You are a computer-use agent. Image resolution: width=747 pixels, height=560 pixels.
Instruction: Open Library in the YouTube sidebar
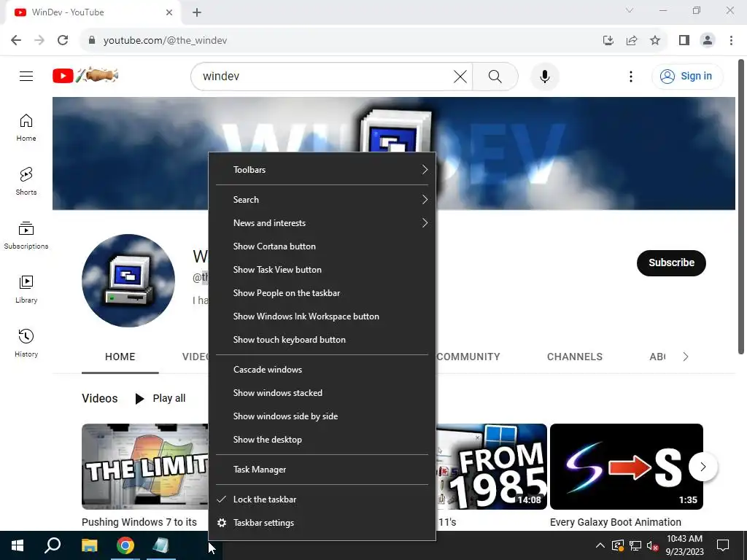click(26, 289)
